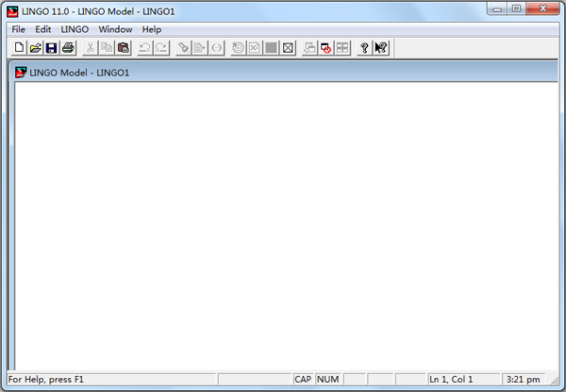The image size is (566, 392).
Task: Click inside the blank model editor area
Action: tap(286, 226)
